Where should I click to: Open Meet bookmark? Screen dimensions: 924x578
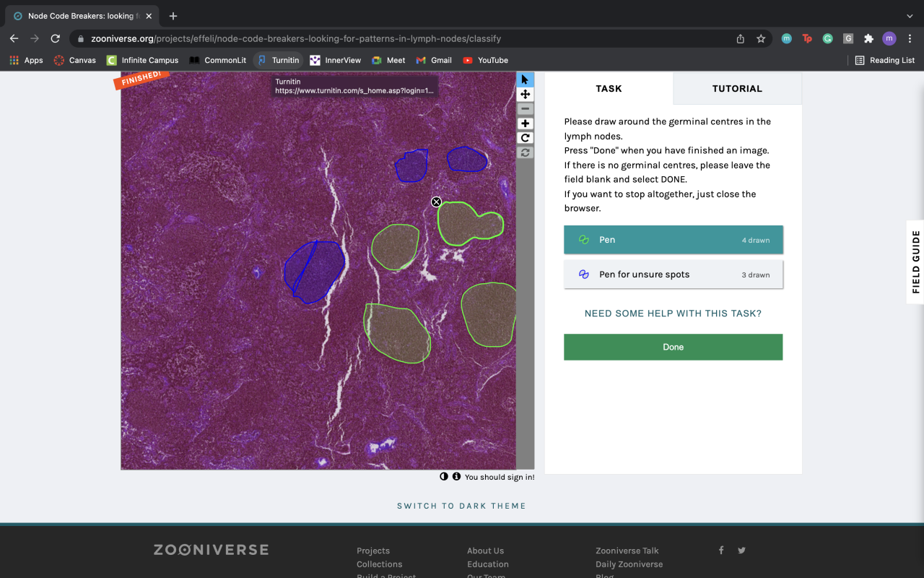point(388,60)
